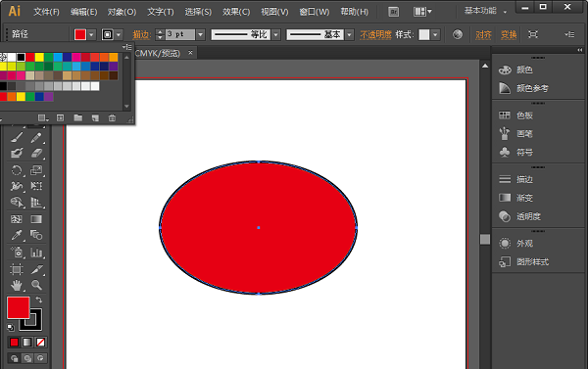The image size is (588, 369).
Task: Open the 效果(C) menu
Action: pos(236,12)
